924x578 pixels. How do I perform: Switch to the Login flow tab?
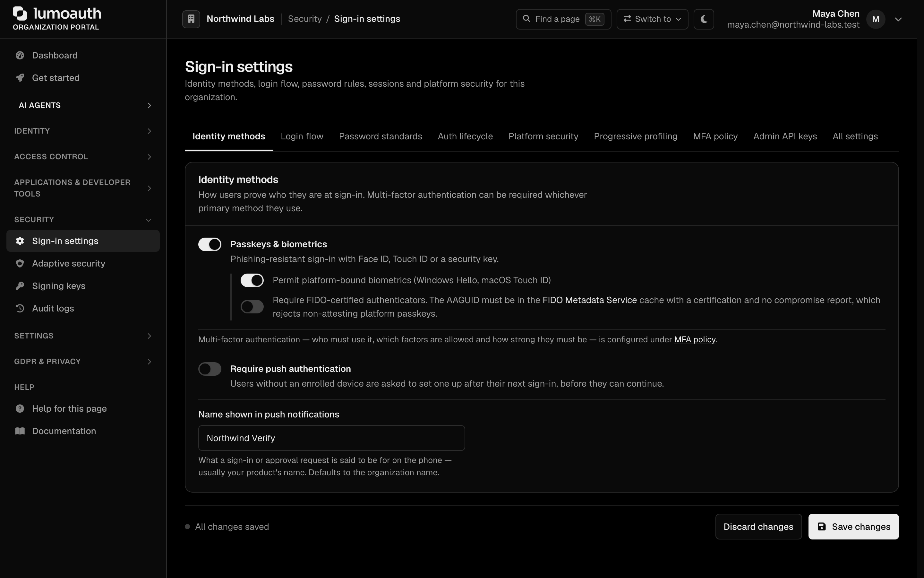click(x=302, y=136)
